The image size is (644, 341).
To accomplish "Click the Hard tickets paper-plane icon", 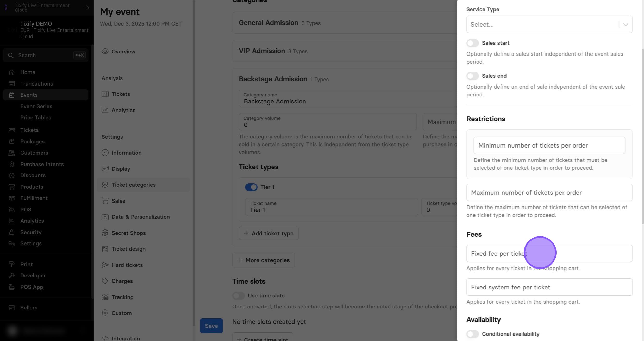I will click(x=105, y=265).
